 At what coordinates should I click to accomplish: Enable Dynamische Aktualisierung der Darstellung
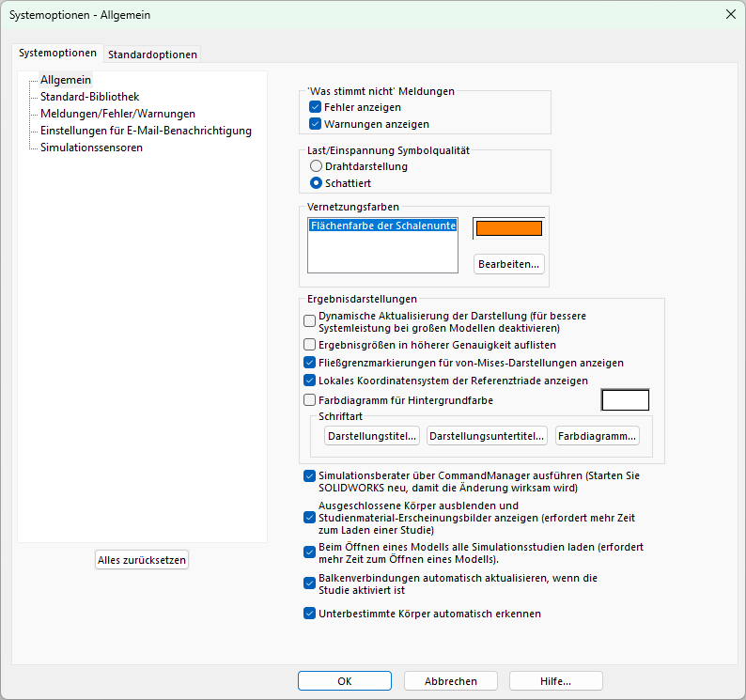310,321
